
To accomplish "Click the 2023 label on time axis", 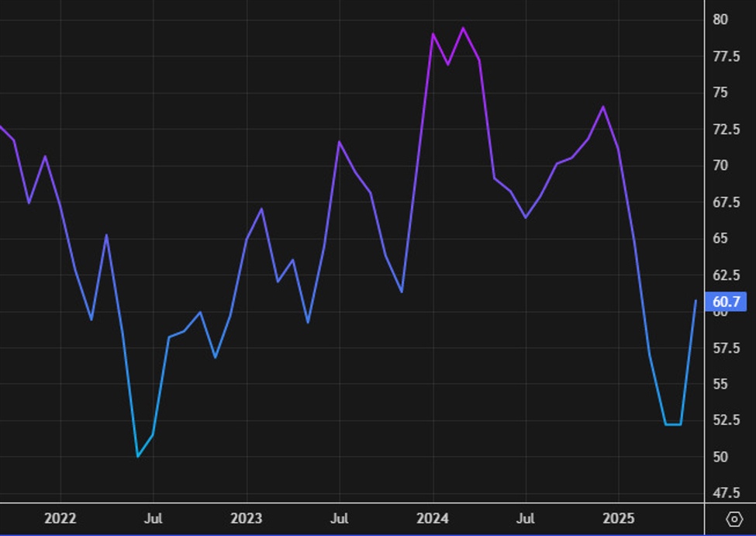I will click(x=247, y=518).
